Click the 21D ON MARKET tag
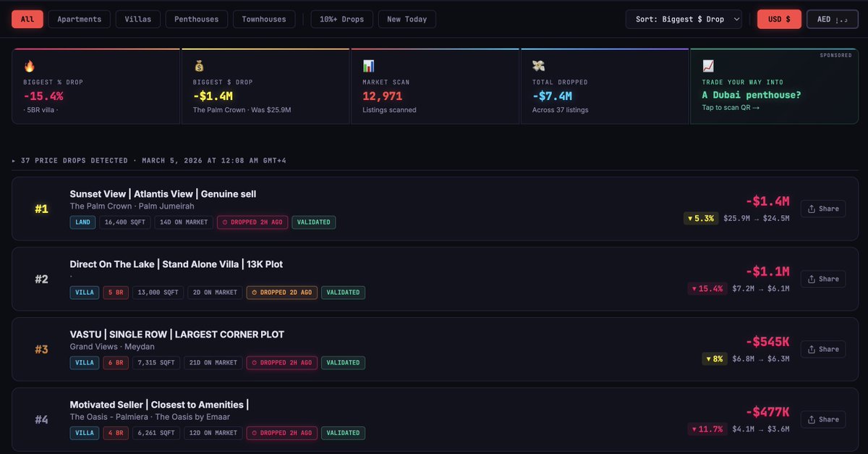Viewport: 868px width, 454px height. [x=213, y=363]
